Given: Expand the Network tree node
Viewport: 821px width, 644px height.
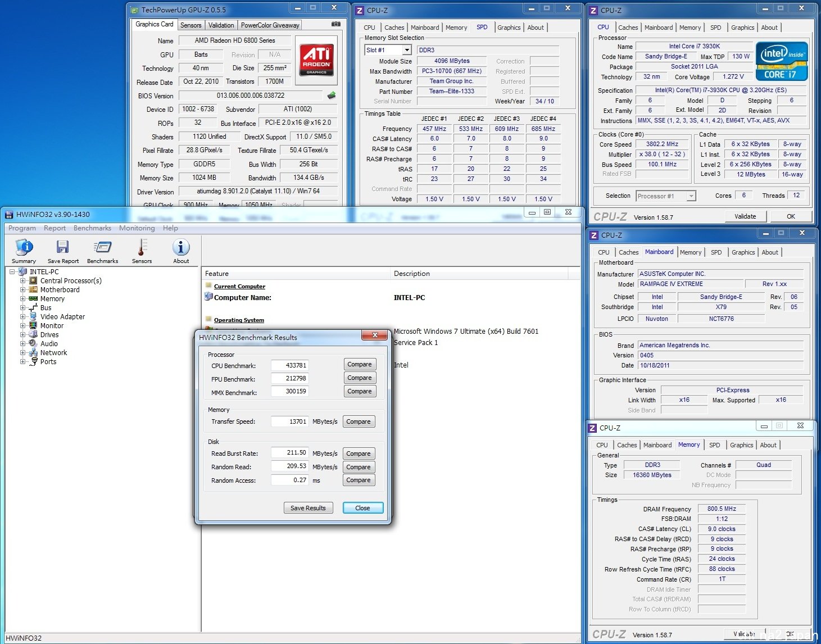Looking at the screenshot, I should point(23,352).
